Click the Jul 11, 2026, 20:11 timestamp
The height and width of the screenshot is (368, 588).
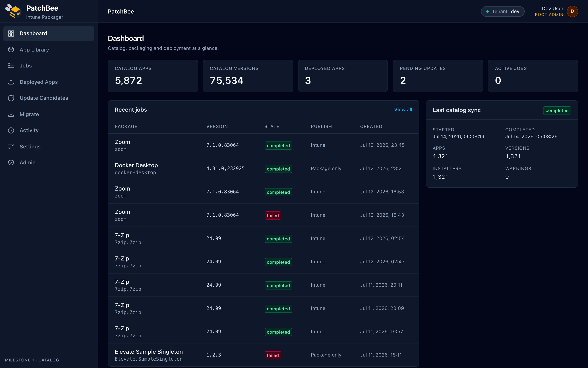click(x=381, y=285)
